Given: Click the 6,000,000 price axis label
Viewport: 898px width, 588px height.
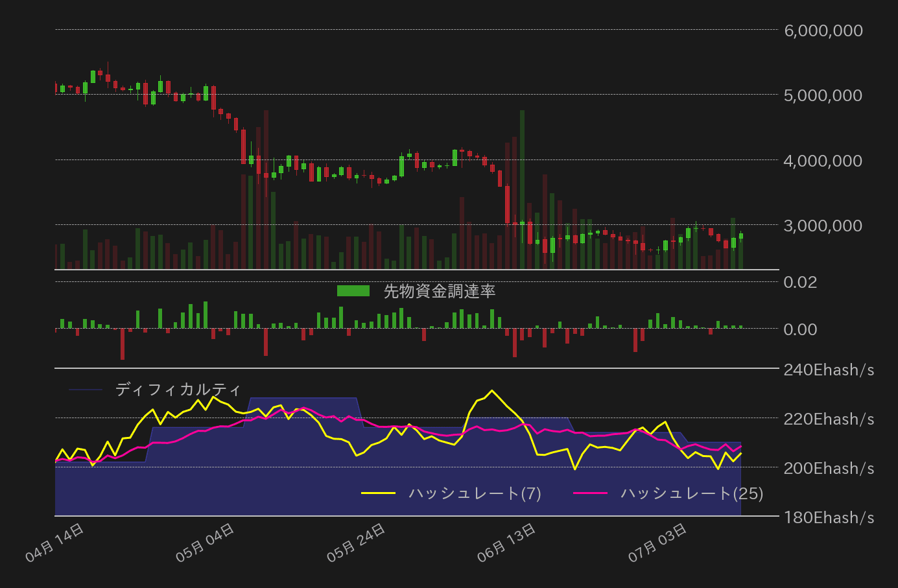Looking at the screenshot, I should [822, 30].
